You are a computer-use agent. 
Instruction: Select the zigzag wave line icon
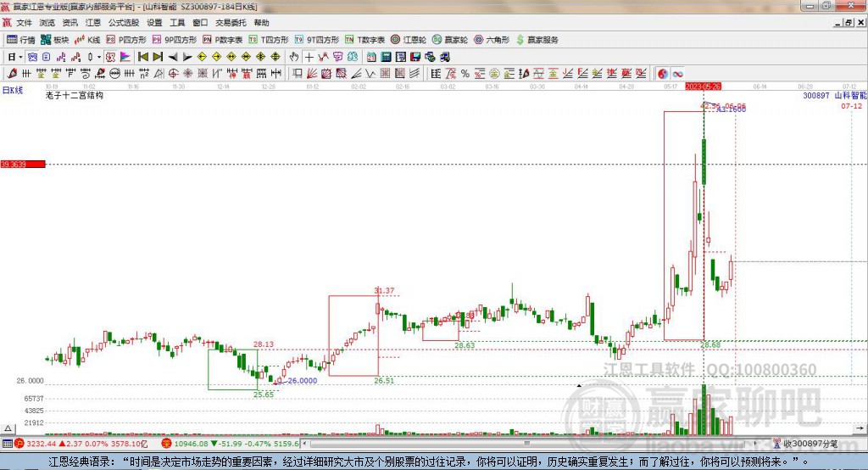click(371, 74)
